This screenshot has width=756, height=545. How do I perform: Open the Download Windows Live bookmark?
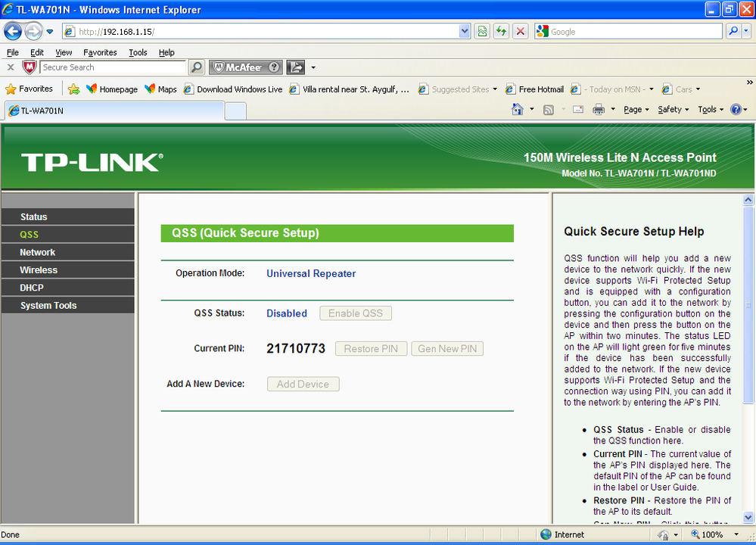click(x=233, y=89)
